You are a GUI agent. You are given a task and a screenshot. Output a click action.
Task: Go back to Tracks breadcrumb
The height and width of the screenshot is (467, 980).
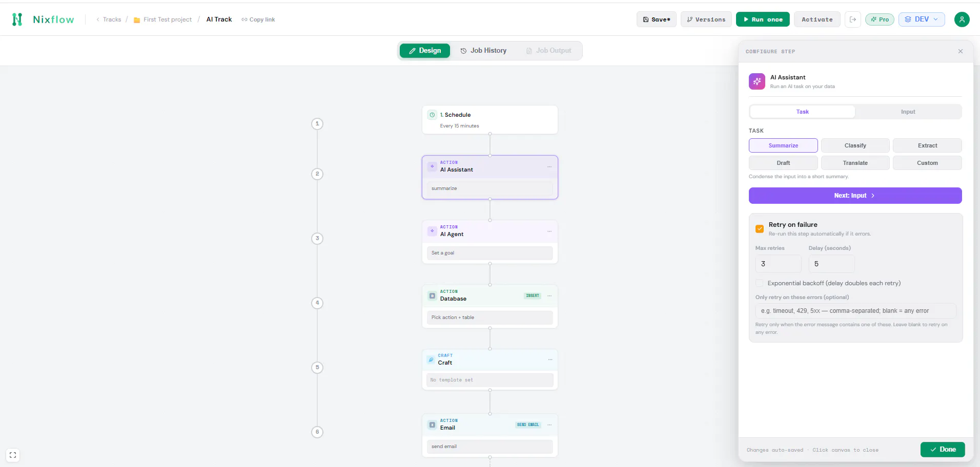[109, 19]
